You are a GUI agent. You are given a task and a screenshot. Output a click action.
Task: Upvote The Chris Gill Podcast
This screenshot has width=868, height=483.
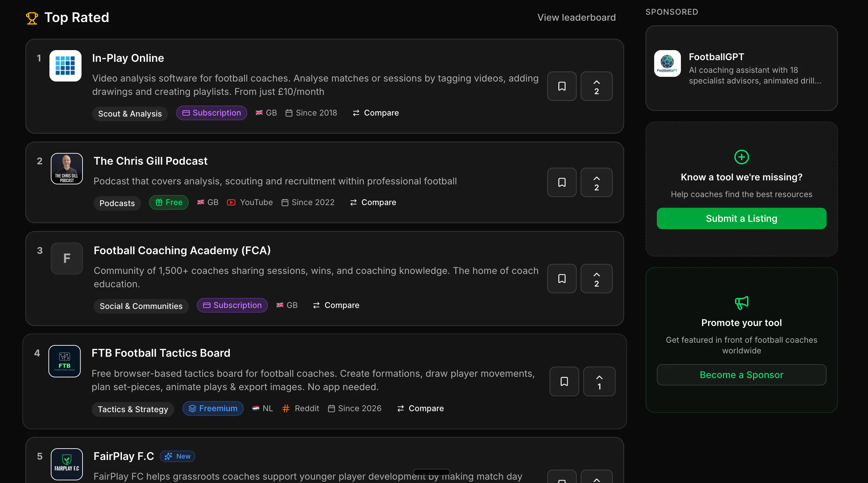pos(596,182)
